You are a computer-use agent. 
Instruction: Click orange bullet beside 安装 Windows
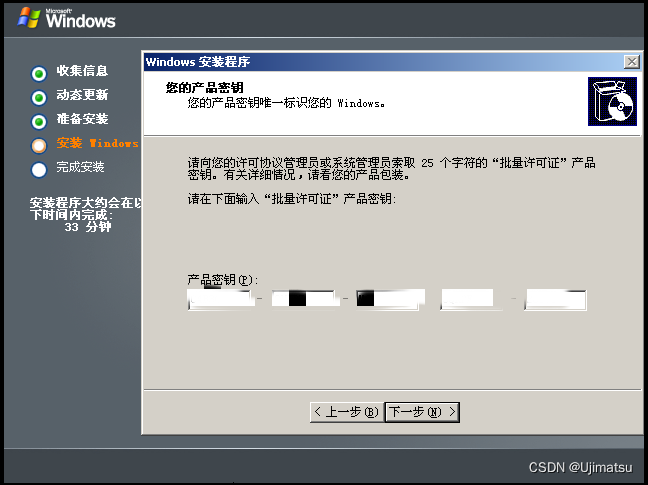point(39,145)
